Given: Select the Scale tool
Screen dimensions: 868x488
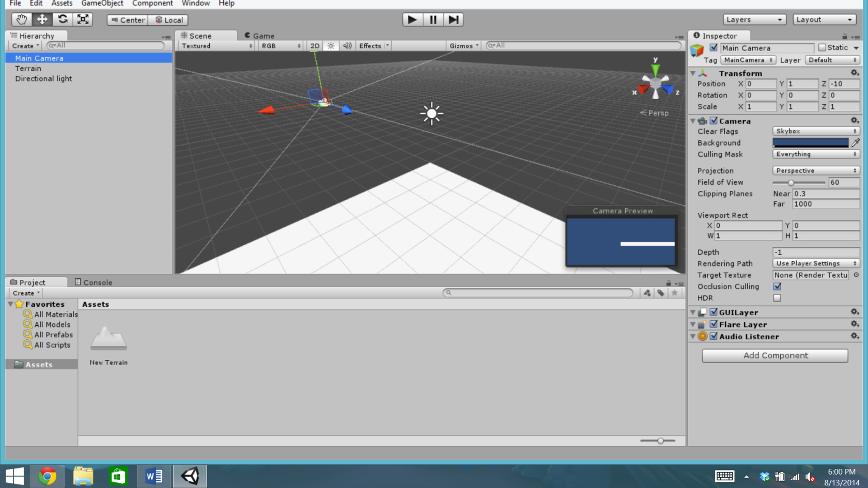Looking at the screenshot, I should [83, 20].
